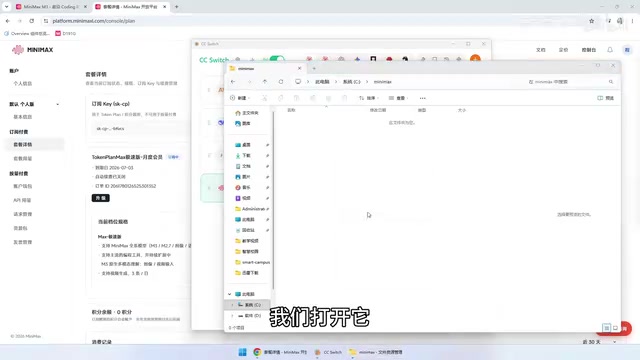The width and height of the screenshot is (640, 360).
Task: Click the Share icon in Explorer toolbar
Action: point(328,98)
